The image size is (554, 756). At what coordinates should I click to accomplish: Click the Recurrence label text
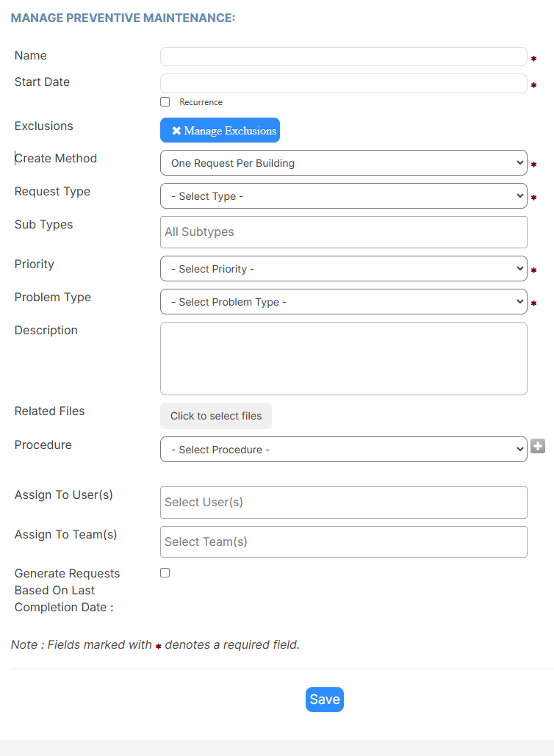point(201,102)
